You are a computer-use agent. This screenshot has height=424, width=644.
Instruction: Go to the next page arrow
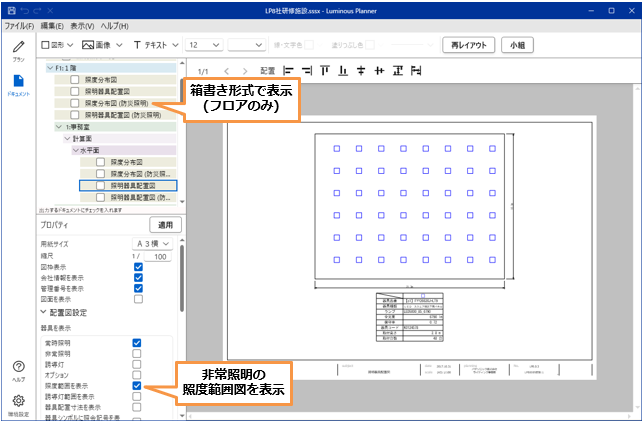click(246, 71)
